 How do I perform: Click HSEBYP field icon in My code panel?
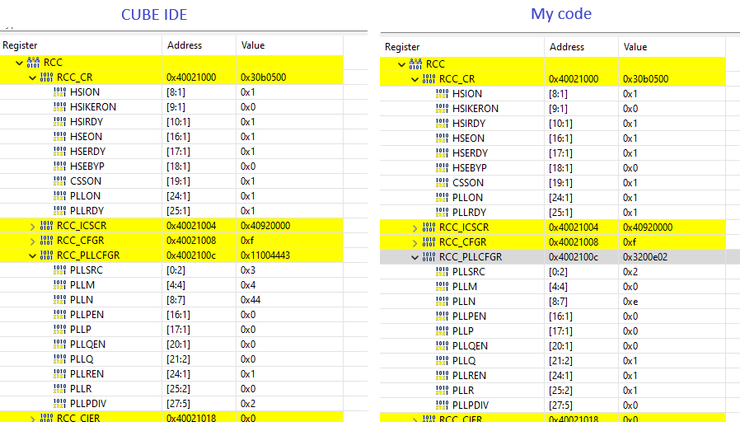(442, 168)
